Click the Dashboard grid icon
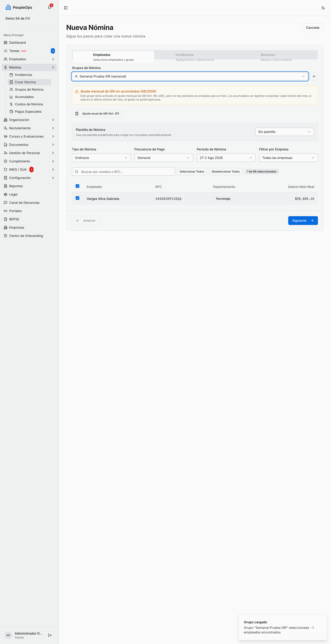The height and width of the screenshot is (644, 331). [6, 43]
